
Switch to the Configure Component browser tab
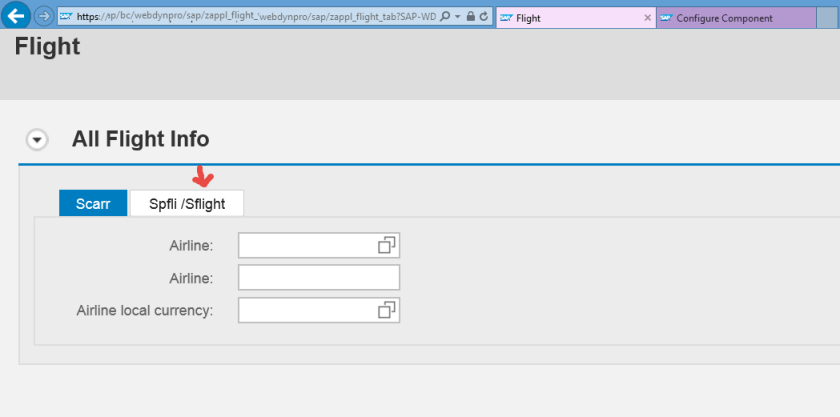pyautogui.click(x=736, y=18)
